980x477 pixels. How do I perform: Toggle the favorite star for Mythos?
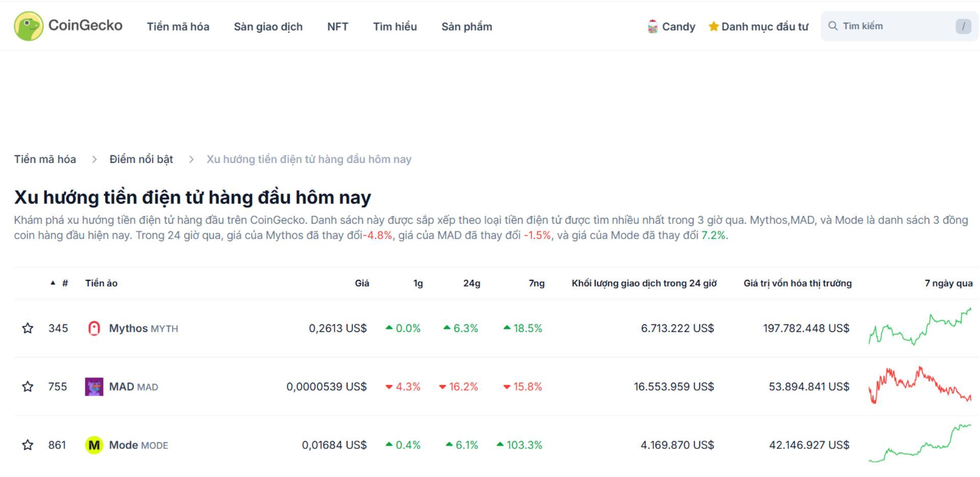pyautogui.click(x=28, y=328)
